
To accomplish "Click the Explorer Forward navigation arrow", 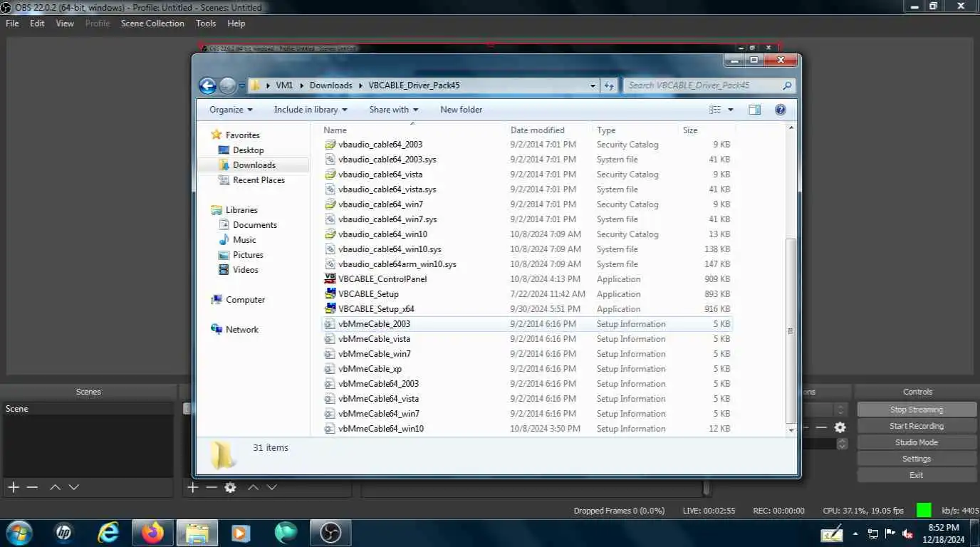I will click(227, 86).
